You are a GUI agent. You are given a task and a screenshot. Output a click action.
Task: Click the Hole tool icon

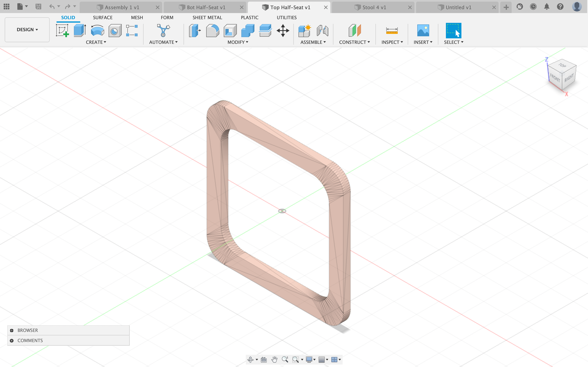coord(115,31)
